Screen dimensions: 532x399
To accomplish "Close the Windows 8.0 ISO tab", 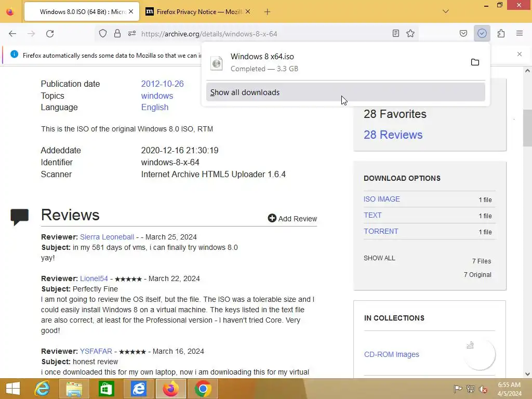I will [131, 11].
